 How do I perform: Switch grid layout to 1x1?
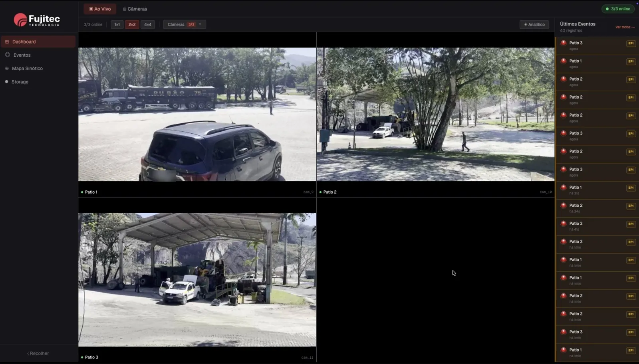[x=117, y=24]
